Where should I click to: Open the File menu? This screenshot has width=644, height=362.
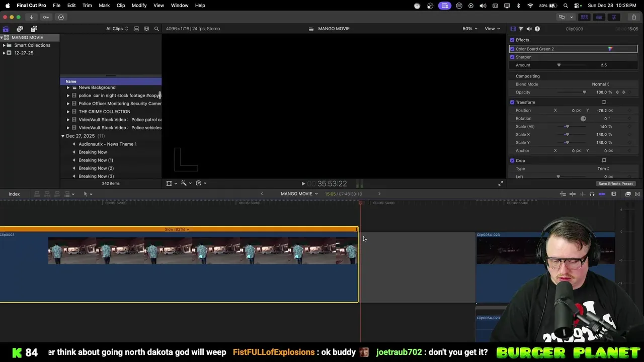pyautogui.click(x=57, y=6)
